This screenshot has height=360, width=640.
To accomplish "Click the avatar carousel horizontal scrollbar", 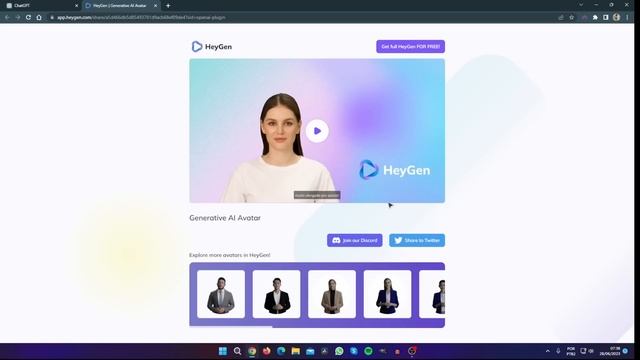I will pos(231,326).
